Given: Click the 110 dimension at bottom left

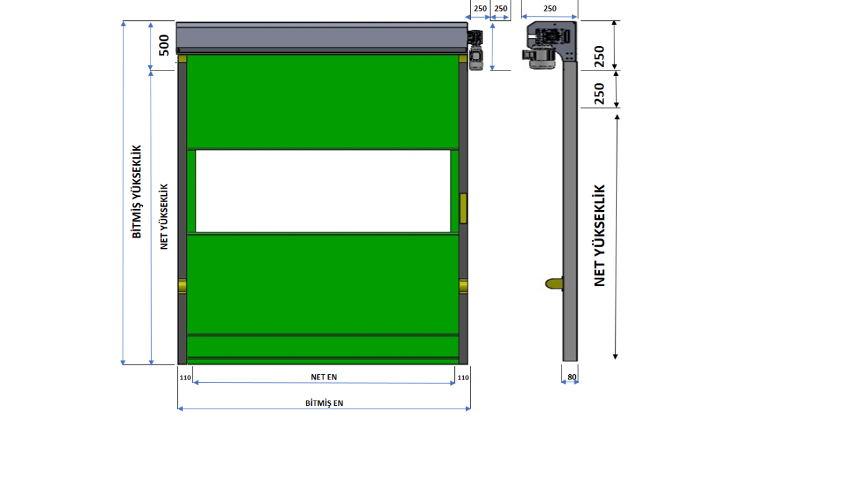Looking at the screenshot, I should click(185, 378).
